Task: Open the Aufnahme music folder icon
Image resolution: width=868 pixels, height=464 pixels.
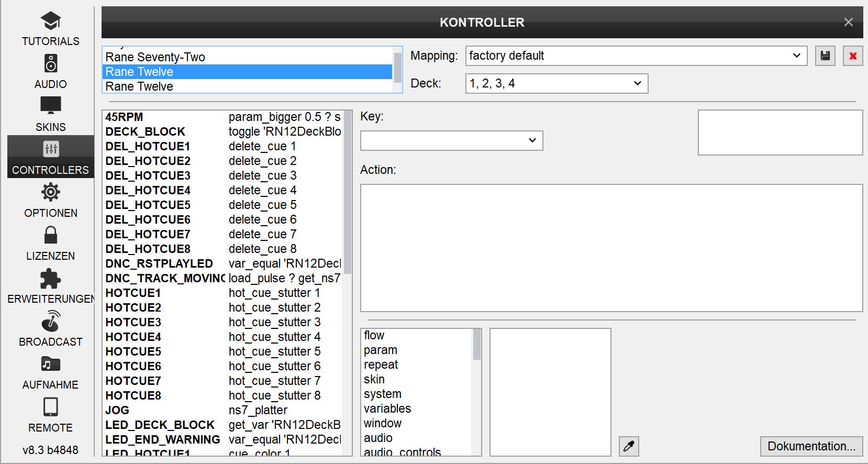Action: (x=51, y=364)
